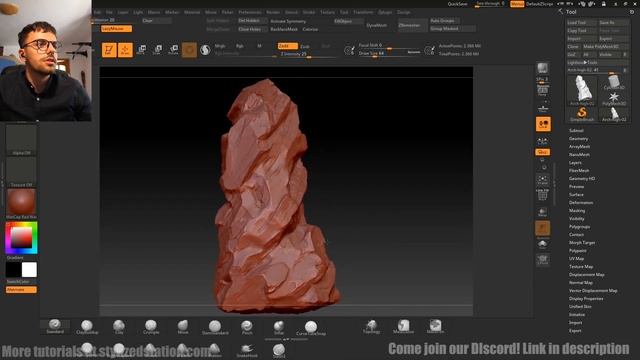Open the Preferences menu
Screen dimensions: 640x360
coord(250,12)
